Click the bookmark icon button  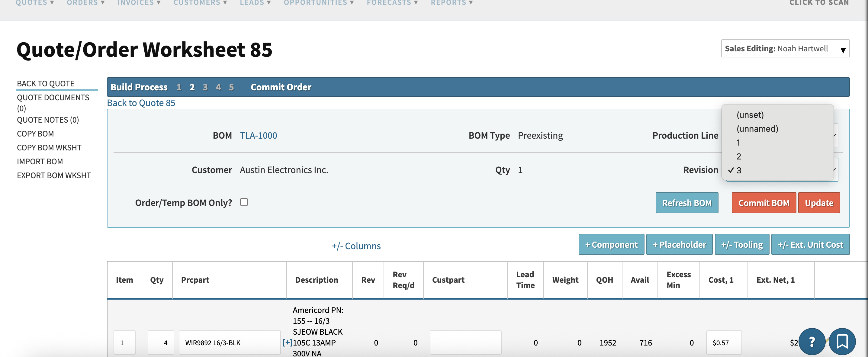pos(842,342)
